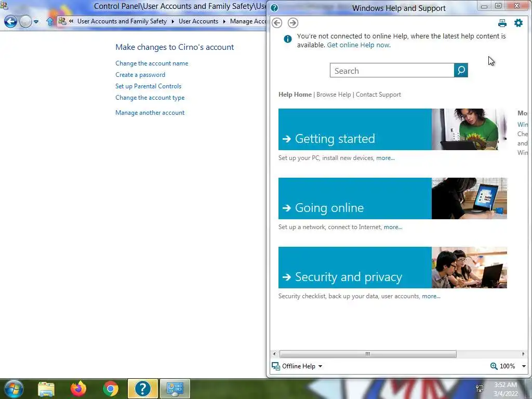
Task: Click the scroll left arrow in Help
Action: pyautogui.click(x=274, y=354)
